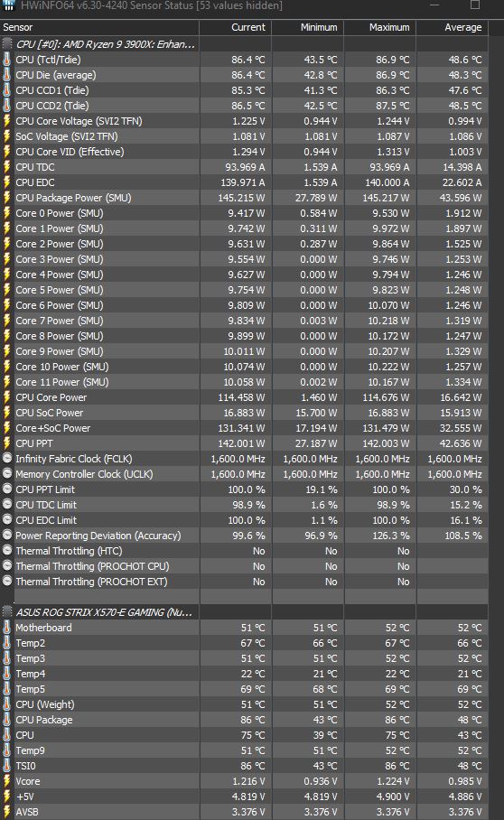This screenshot has height=820, width=504.
Task: Click thermometer icon beside CPU CCD2 (Tdie)
Action: click(7, 106)
